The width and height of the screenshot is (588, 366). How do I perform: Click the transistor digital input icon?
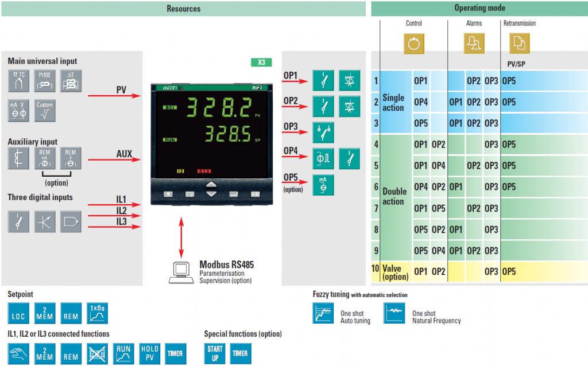45,222
